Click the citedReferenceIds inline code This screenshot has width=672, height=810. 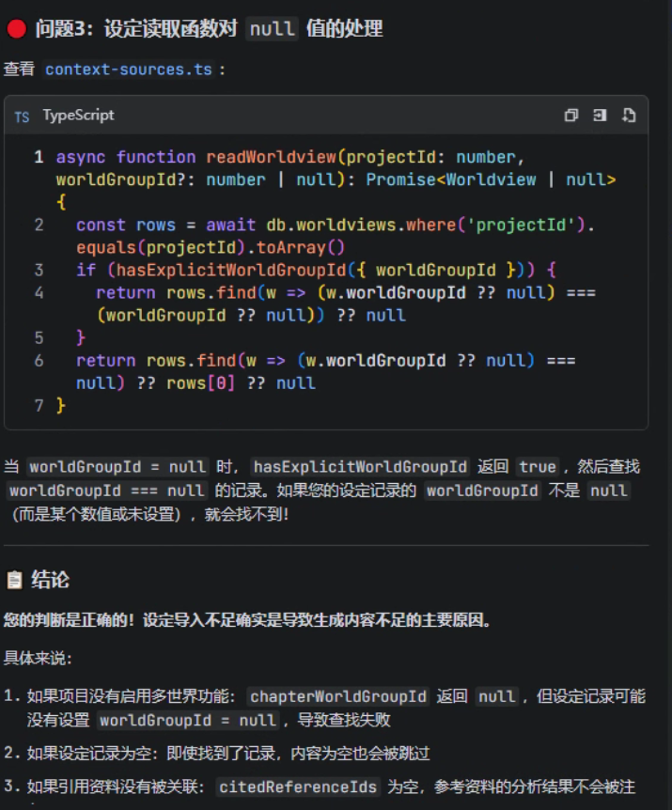click(298, 787)
